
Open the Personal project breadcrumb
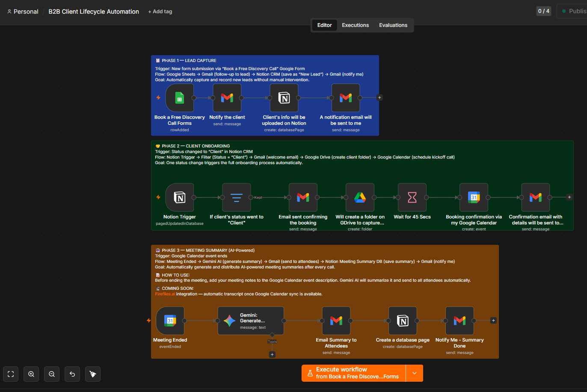pyautogui.click(x=23, y=12)
